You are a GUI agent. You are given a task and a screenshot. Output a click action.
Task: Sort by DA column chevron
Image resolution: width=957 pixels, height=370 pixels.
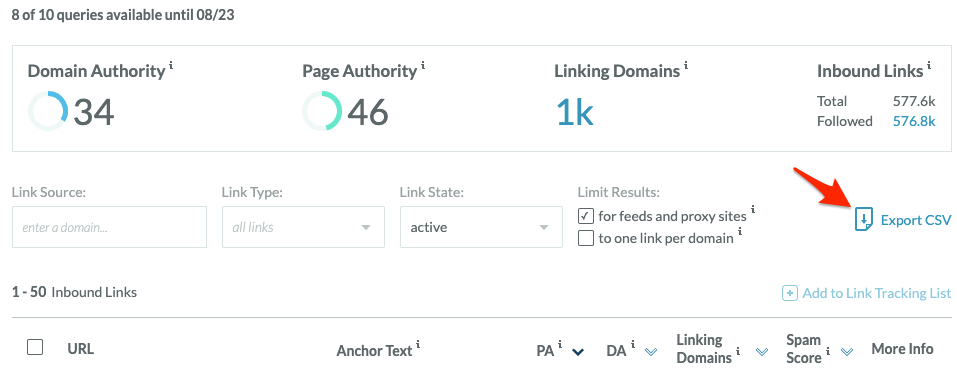point(651,351)
